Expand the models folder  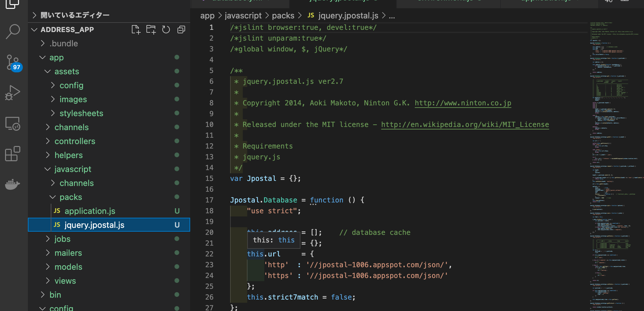[x=48, y=267]
